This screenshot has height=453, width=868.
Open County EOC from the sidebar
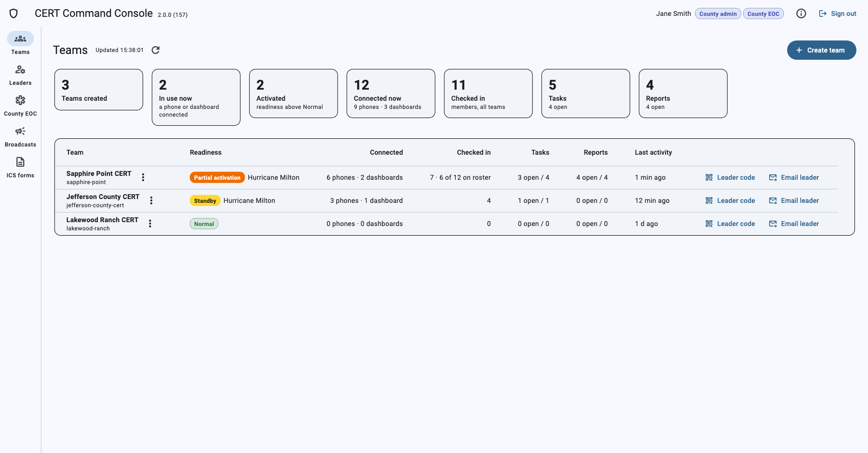pyautogui.click(x=20, y=106)
